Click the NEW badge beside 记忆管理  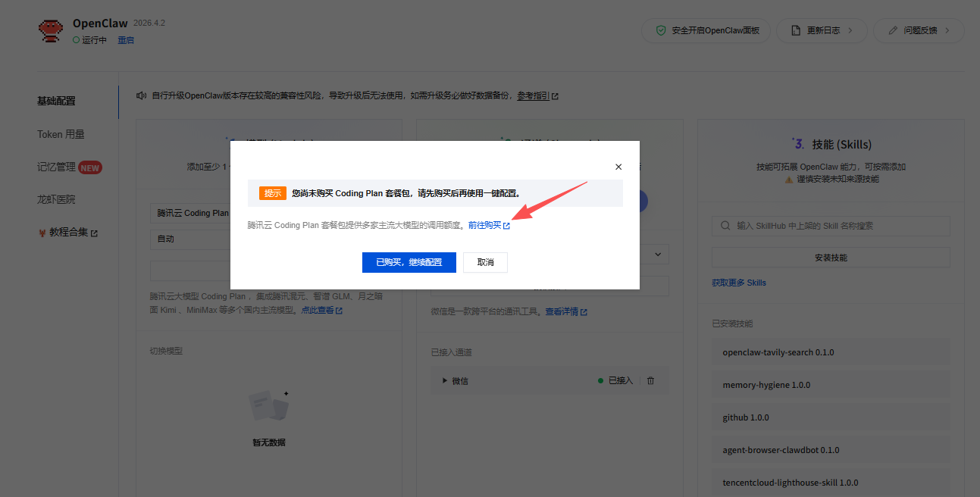click(90, 167)
